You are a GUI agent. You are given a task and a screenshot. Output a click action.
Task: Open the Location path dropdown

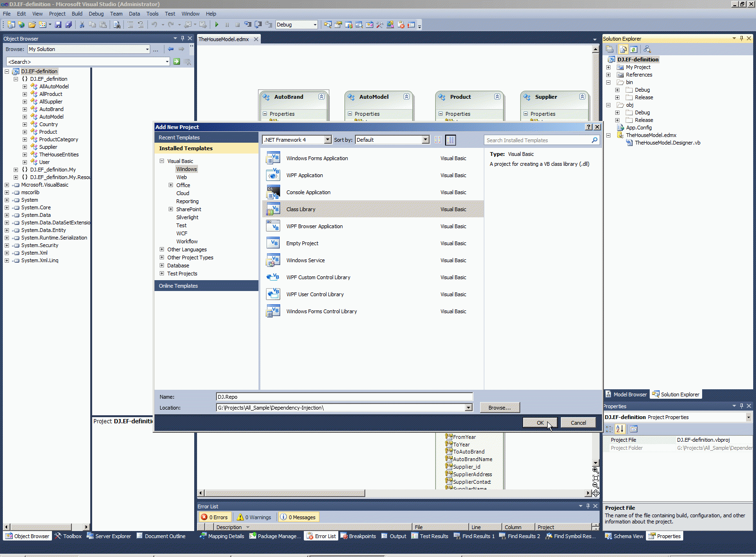(x=468, y=408)
